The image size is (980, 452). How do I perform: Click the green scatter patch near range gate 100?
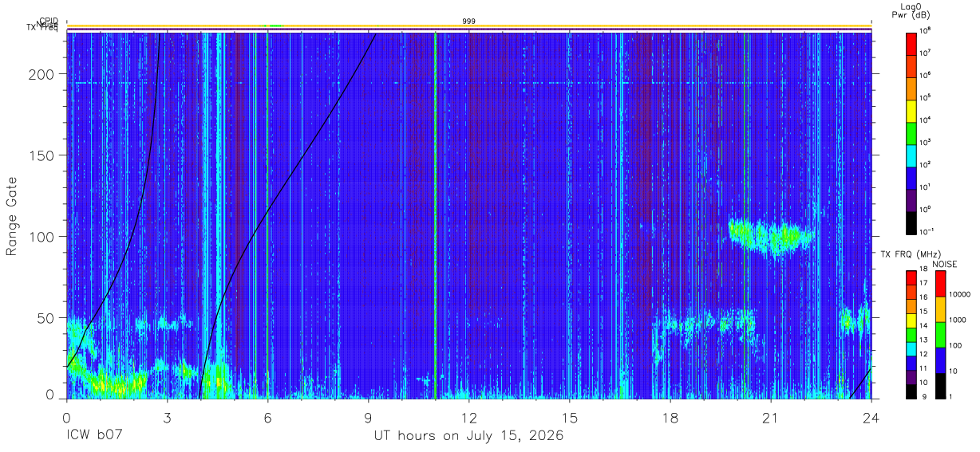click(770, 235)
